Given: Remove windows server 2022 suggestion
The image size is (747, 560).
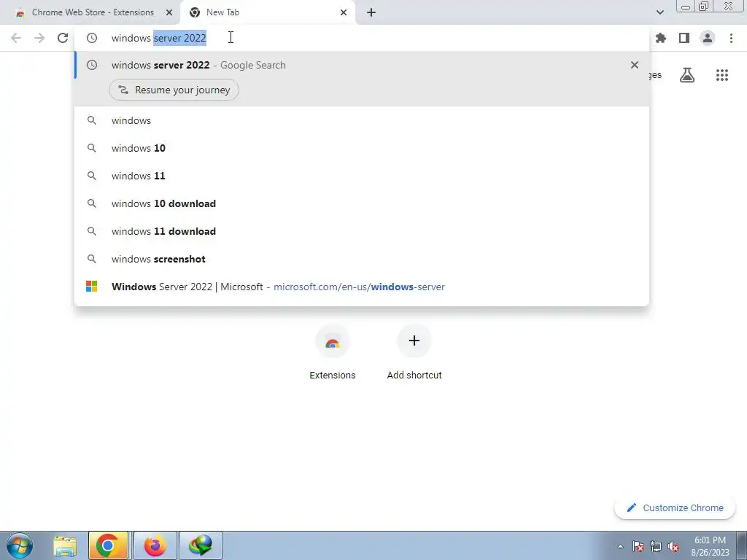Looking at the screenshot, I should (635, 65).
